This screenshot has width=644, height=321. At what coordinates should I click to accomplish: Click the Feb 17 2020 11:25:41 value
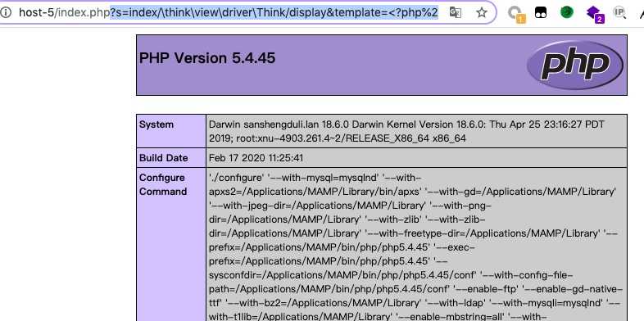256,157
